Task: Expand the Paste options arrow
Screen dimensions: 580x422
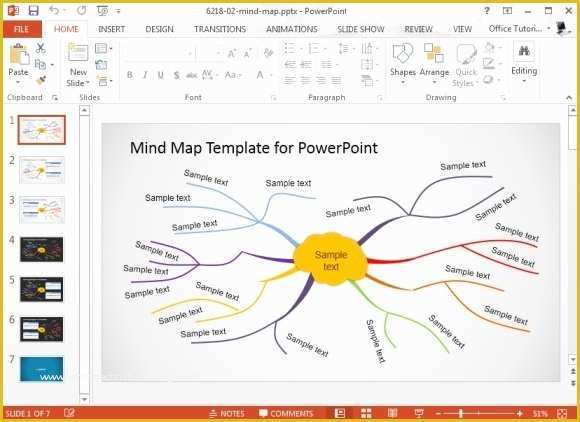Action: pos(18,82)
